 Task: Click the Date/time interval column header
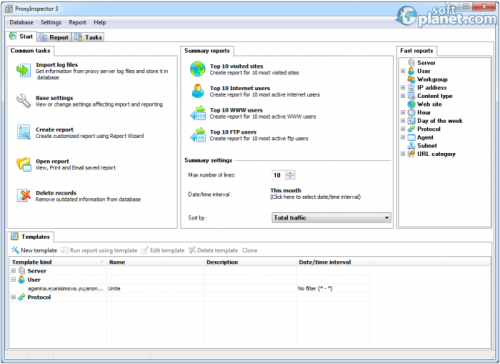tap(333, 262)
